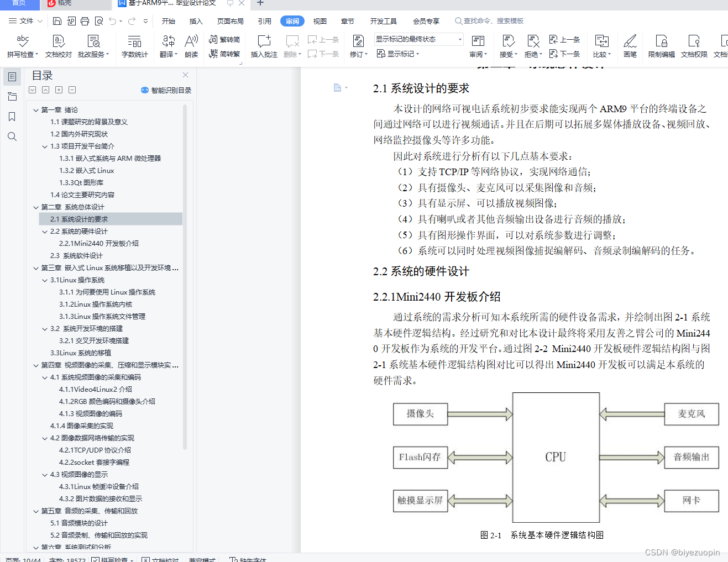
Task: Collapse the 2.2 系统的硬件设计 node
Action: tap(45, 232)
